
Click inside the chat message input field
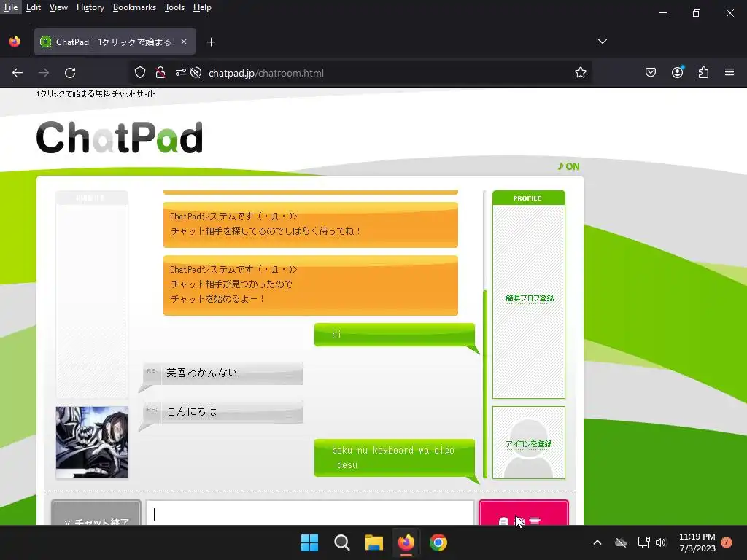(310, 513)
